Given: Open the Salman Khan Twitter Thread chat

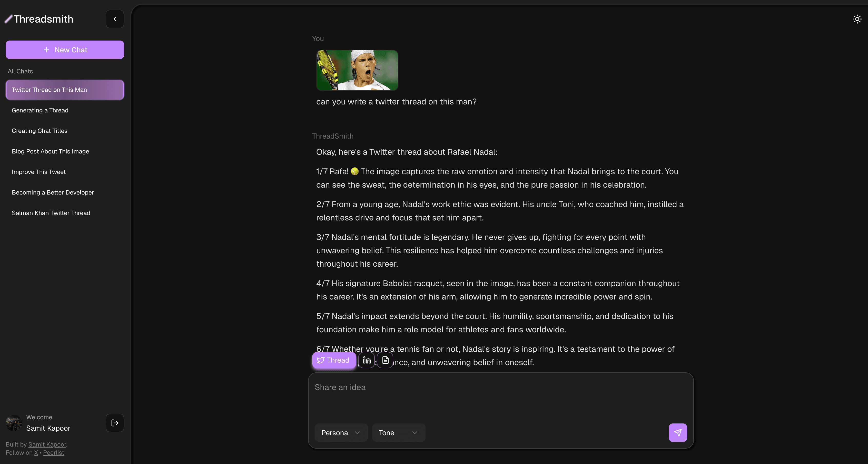Looking at the screenshot, I should [65, 213].
